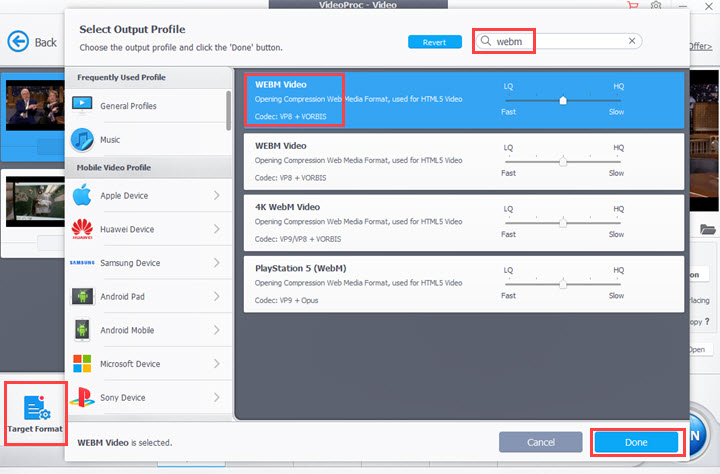Click 'Codec: VP9/VP8 + VORBIS' text

point(298,239)
